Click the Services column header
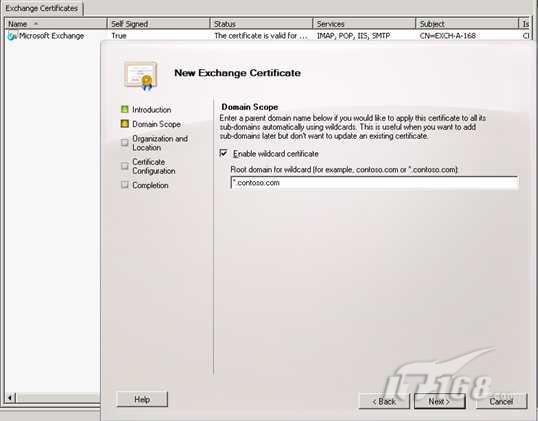The image size is (538, 421). click(x=364, y=24)
